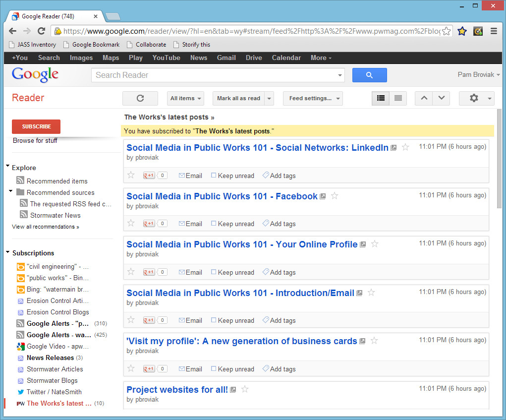Open Browse for stuff link
The width and height of the screenshot is (506, 420).
coord(35,140)
